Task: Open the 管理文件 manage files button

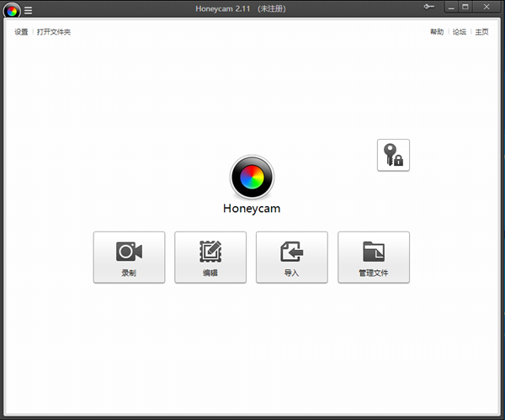Action: pyautogui.click(x=374, y=258)
